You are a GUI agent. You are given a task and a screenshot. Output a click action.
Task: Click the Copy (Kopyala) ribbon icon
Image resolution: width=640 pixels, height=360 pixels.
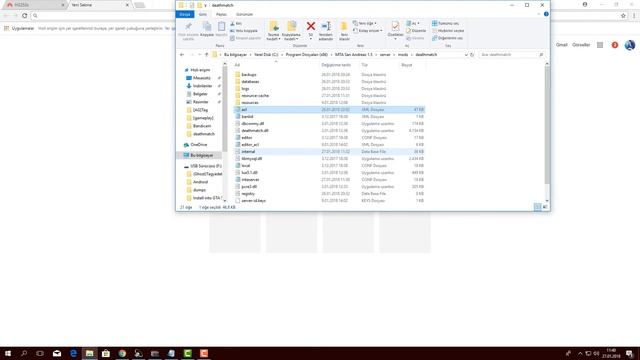coord(207,29)
